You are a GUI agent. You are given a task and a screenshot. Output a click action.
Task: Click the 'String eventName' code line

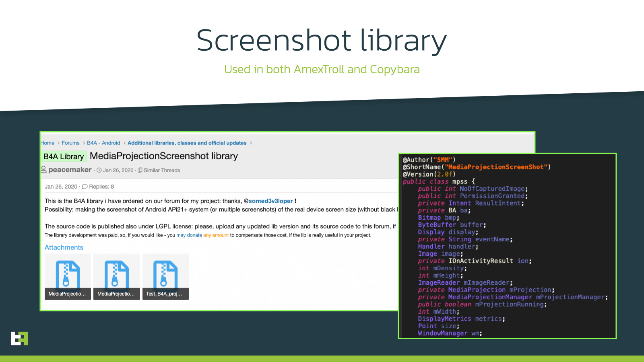point(465,239)
